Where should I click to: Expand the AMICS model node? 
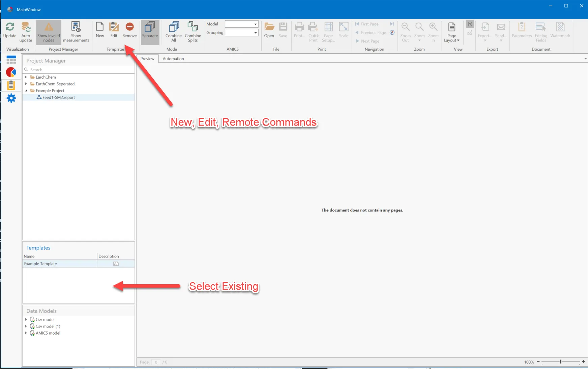(x=26, y=333)
